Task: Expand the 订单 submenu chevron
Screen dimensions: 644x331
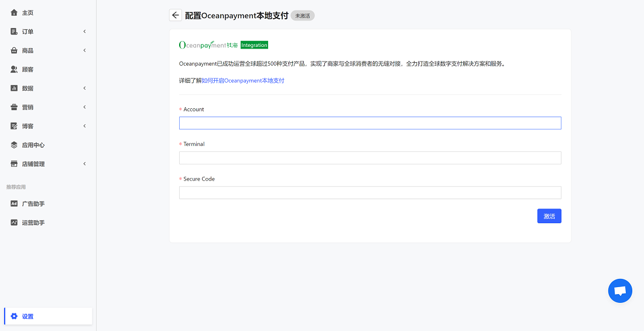Action: (x=84, y=32)
